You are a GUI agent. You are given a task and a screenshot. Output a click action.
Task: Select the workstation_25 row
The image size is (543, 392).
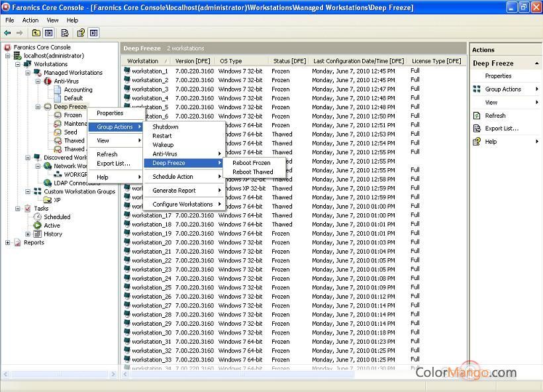(295, 287)
